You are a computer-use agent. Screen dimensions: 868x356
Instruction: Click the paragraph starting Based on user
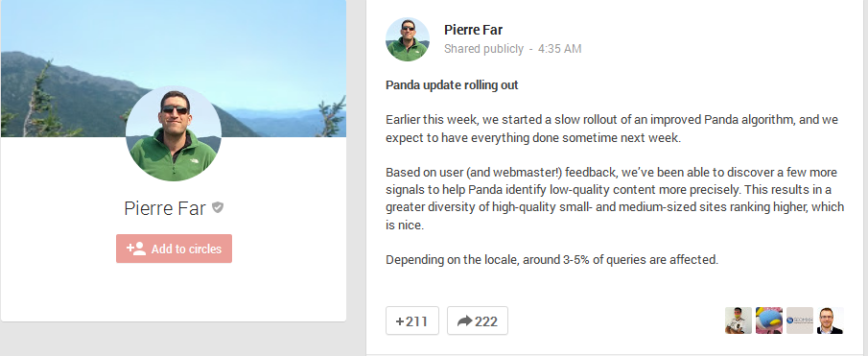coord(615,199)
